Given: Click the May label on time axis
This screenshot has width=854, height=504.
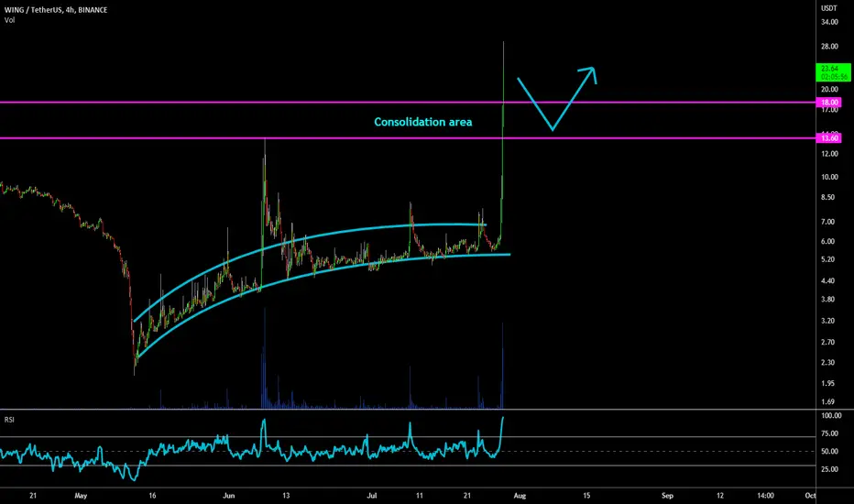Looking at the screenshot, I should coord(81,496).
